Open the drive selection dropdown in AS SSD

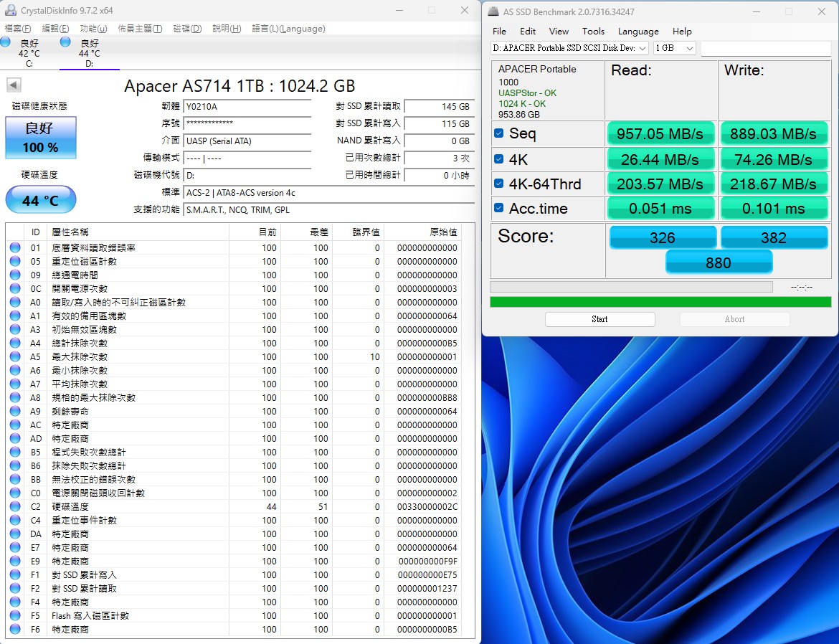pos(569,48)
